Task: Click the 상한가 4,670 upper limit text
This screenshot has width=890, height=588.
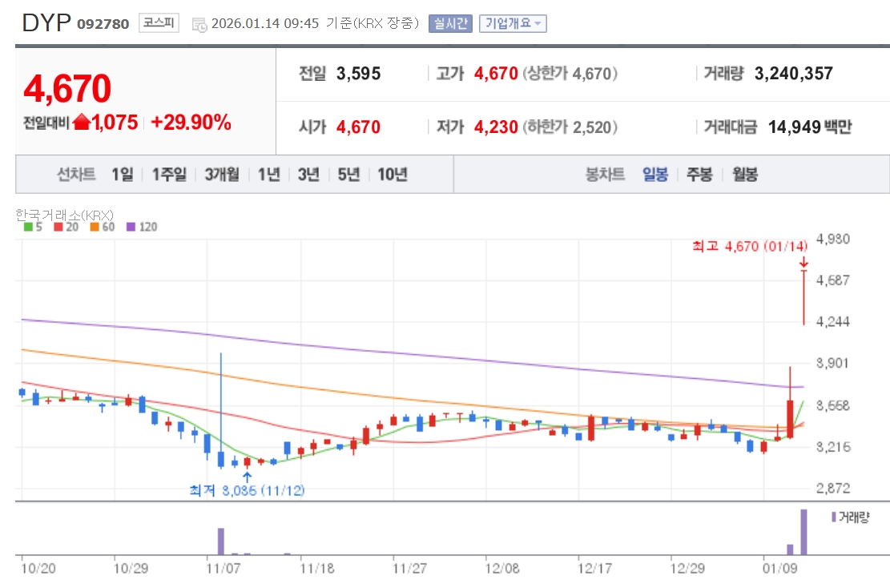Action: (570, 73)
